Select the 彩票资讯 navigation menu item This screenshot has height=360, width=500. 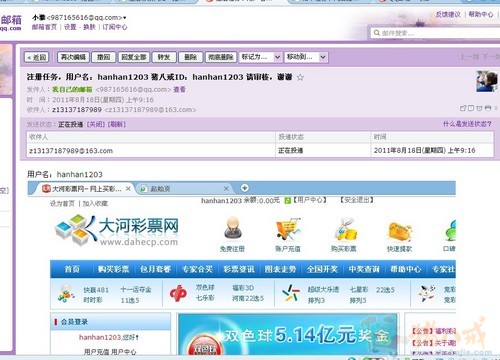click(239, 269)
